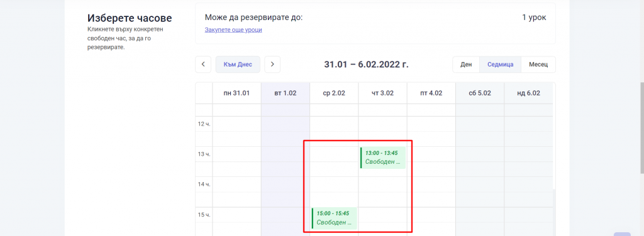Screen dimensions: 644x236
Task: Click the 12 ч. time row label
Action: (204, 124)
